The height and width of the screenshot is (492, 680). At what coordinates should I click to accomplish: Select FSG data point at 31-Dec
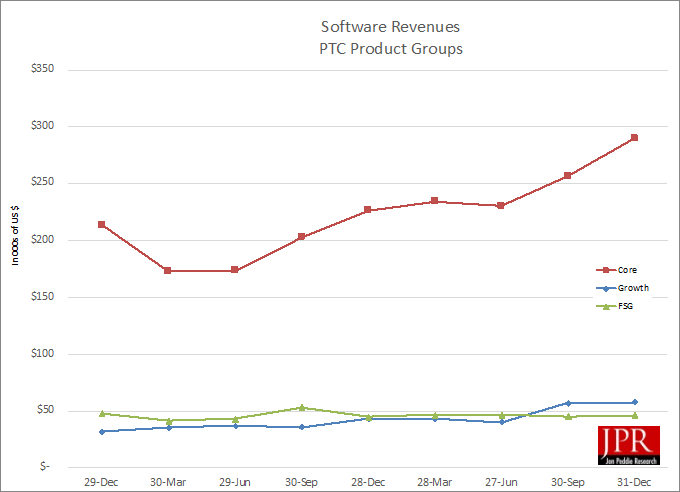tap(635, 416)
